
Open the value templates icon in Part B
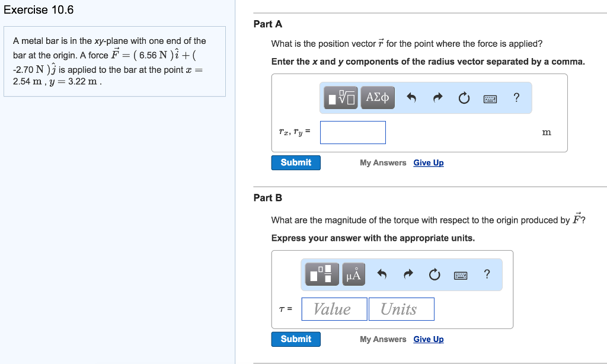pyautogui.click(x=321, y=274)
